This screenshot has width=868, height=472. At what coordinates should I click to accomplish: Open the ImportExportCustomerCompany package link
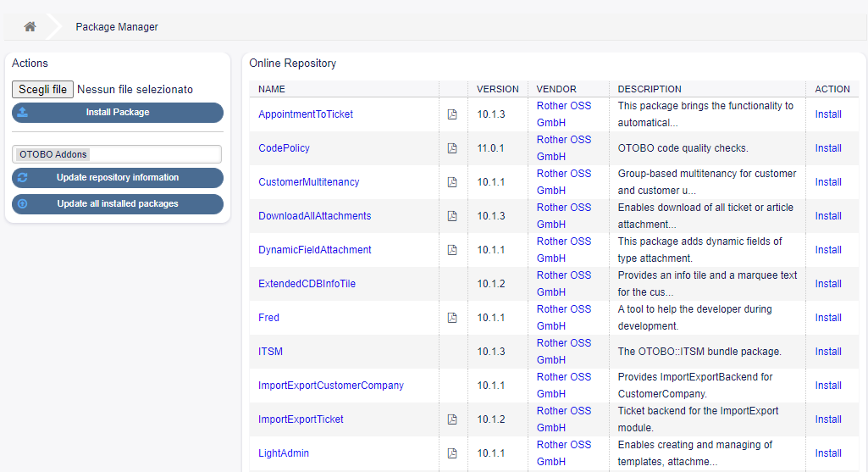[331, 385]
